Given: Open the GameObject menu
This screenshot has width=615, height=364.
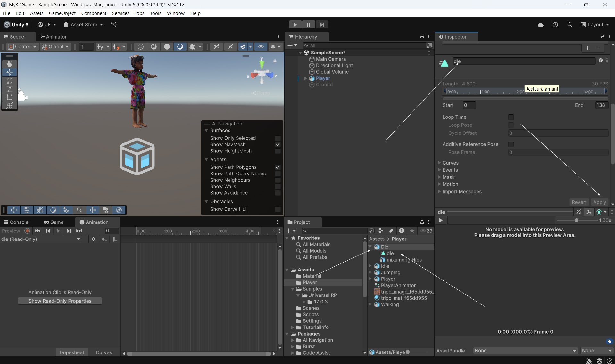Looking at the screenshot, I should point(62,13).
